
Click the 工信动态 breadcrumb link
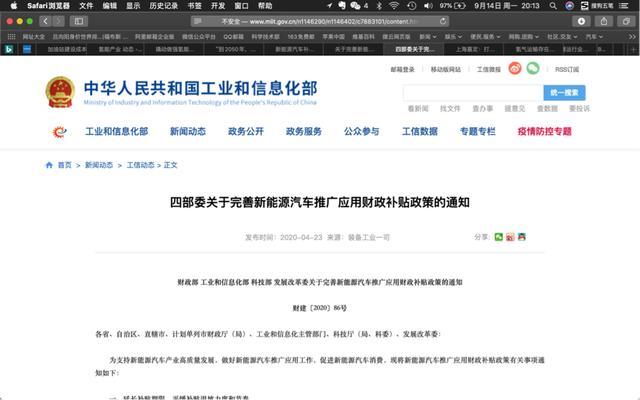click(x=140, y=165)
